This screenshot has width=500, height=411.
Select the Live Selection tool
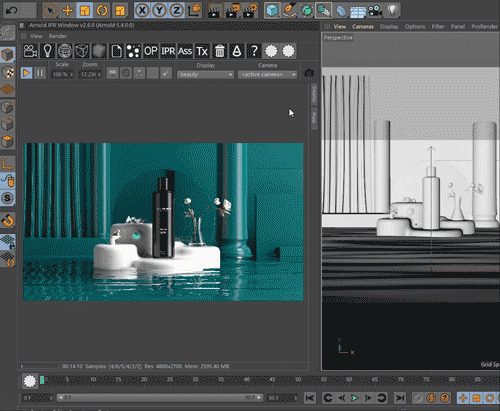tap(50, 11)
